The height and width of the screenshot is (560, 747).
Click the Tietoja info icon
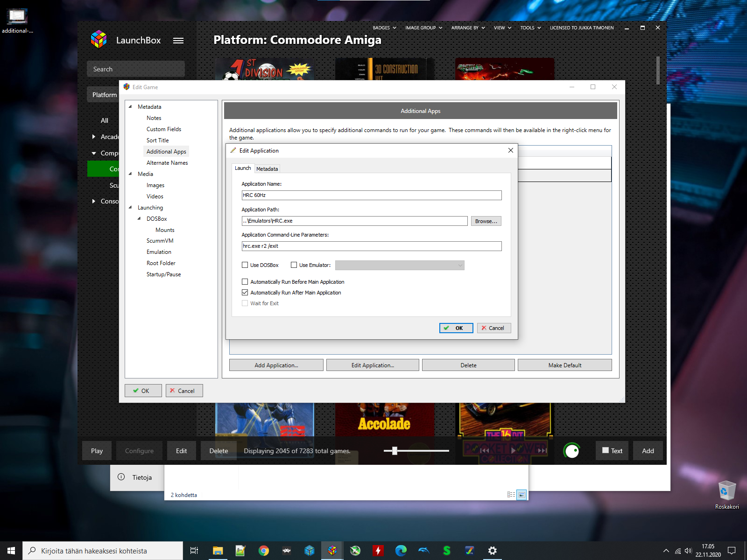point(121,477)
